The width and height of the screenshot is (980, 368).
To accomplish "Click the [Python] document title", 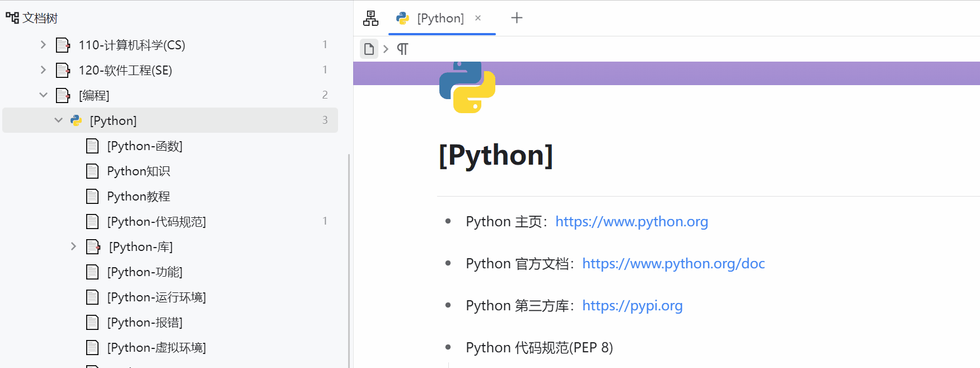I will [496, 155].
